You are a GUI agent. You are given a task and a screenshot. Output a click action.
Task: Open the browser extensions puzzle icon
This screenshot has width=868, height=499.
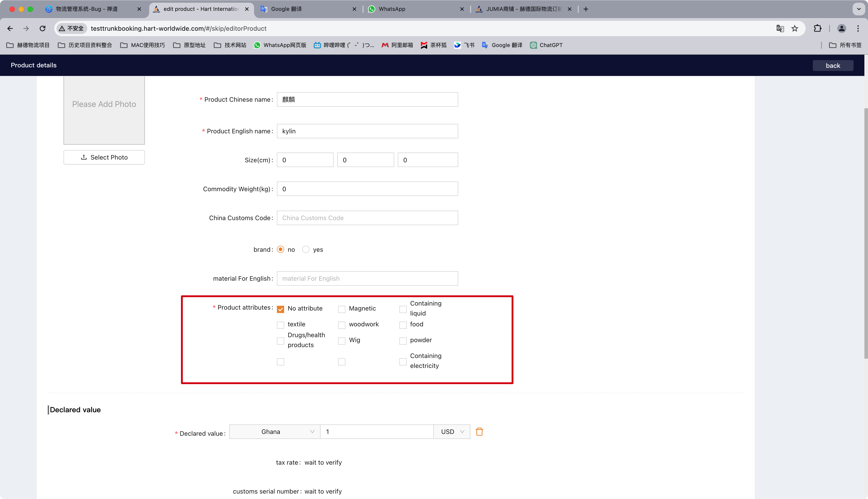coord(817,28)
